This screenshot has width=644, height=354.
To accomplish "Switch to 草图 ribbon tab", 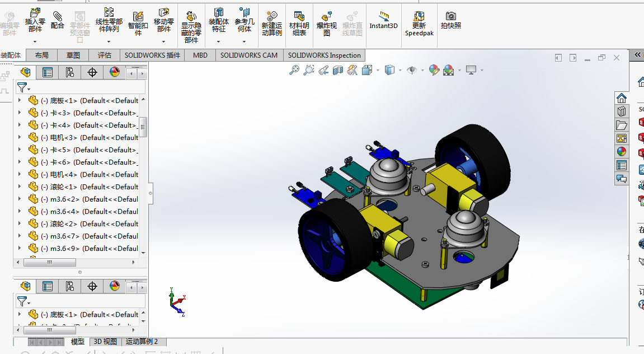I will 73,55.
